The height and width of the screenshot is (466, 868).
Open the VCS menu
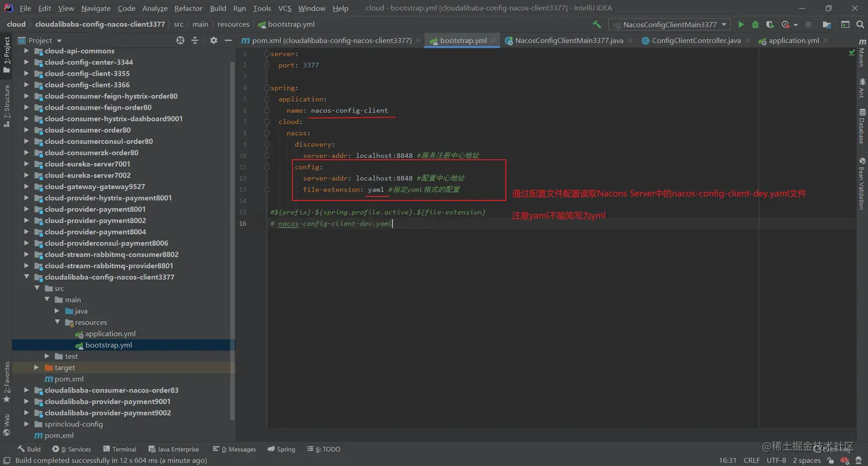[x=285, y=8]
